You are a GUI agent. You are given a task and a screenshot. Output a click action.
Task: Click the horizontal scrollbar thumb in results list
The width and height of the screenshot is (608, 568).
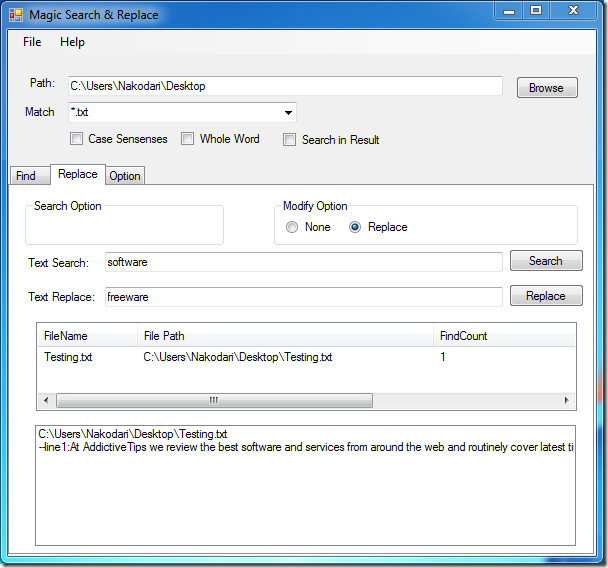[214, 400]
